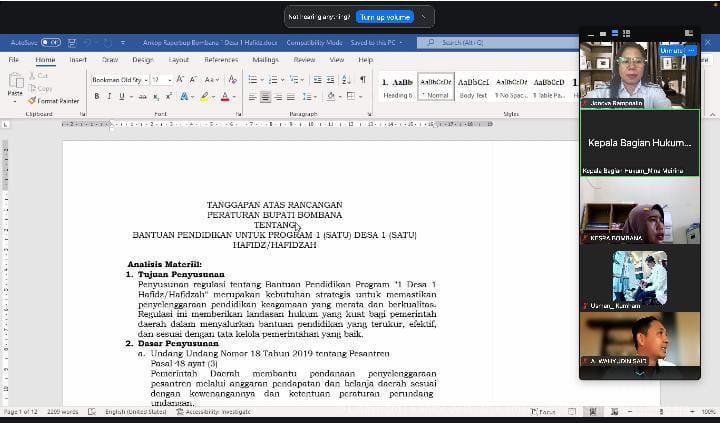Apply the Body Text style
720x423 pixels.
click(473, 87)
